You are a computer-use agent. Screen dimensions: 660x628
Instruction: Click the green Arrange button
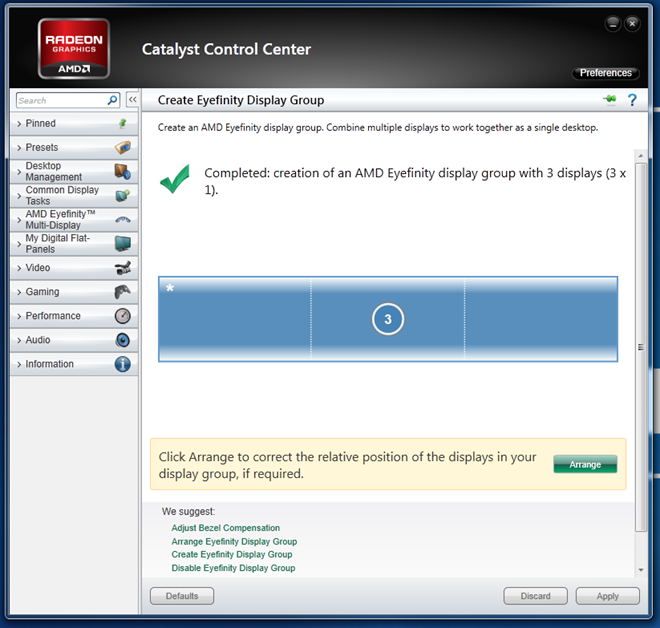pos(585,464)
